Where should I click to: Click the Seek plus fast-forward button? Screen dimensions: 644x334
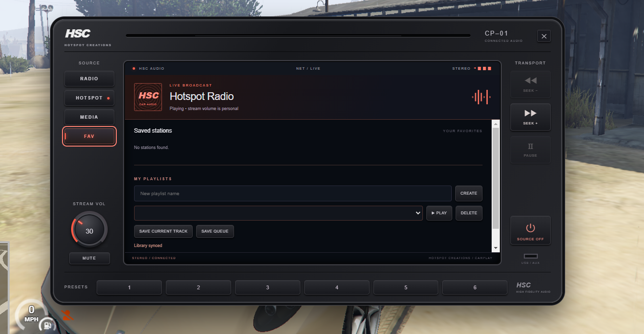tap(531, 117)
